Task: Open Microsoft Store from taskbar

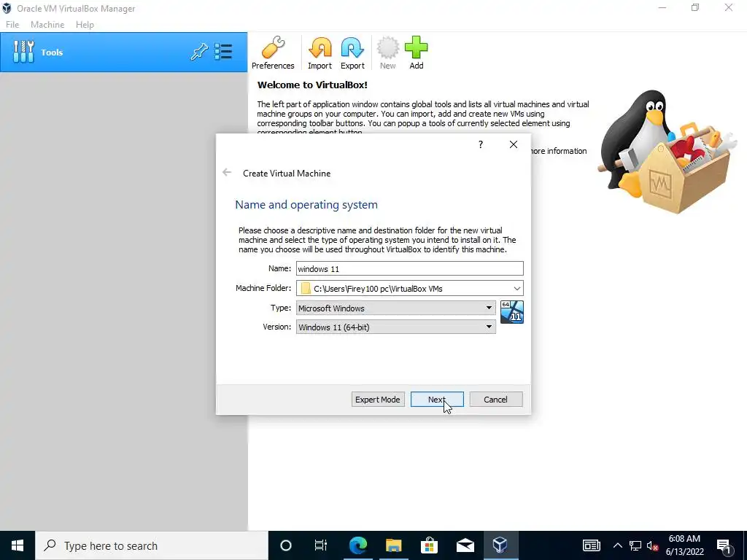Action: pyautogui.click(x=429, y=545)
